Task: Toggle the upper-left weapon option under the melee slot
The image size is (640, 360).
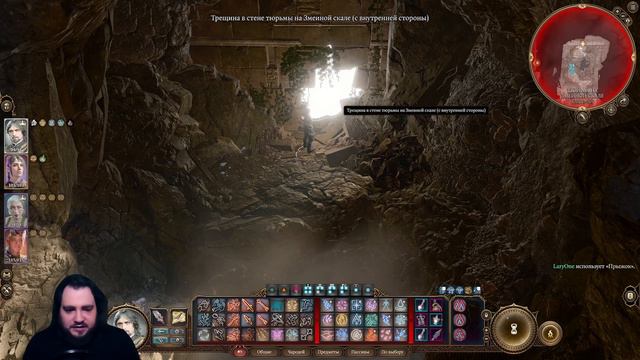Action: [x=161, y=331]
